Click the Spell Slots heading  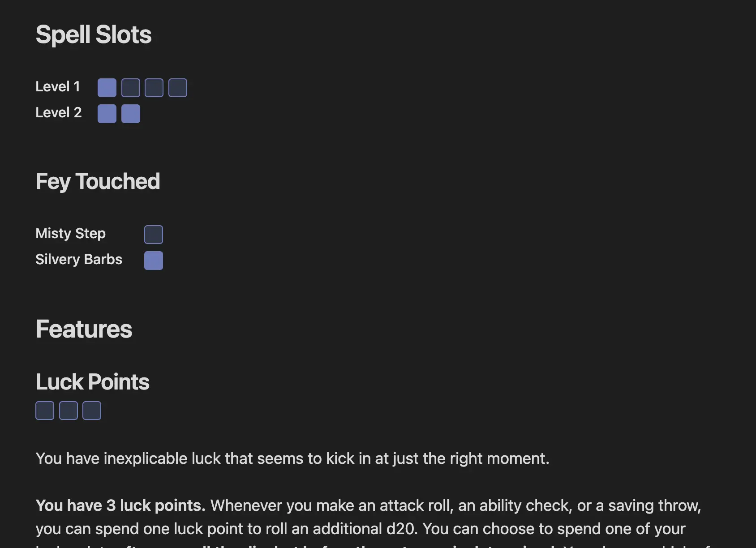coord(94,34)
